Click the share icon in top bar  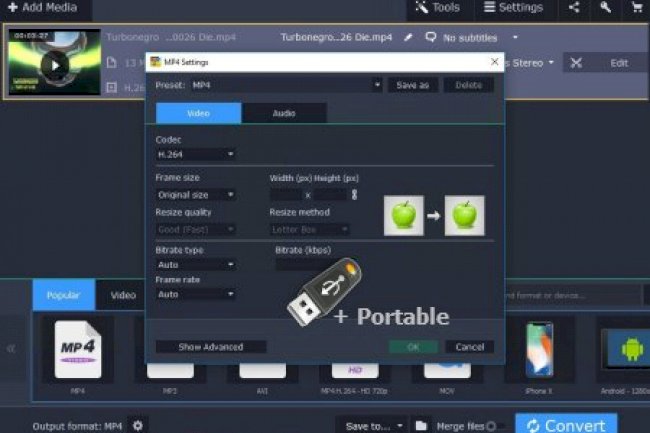tap(574, 7)
